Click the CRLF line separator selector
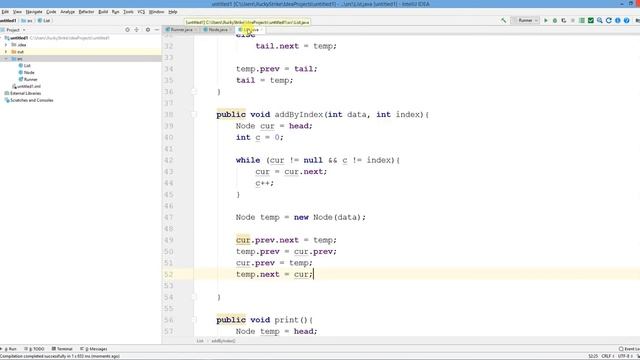This screenshot has width=640, height=360. point(608,356)
